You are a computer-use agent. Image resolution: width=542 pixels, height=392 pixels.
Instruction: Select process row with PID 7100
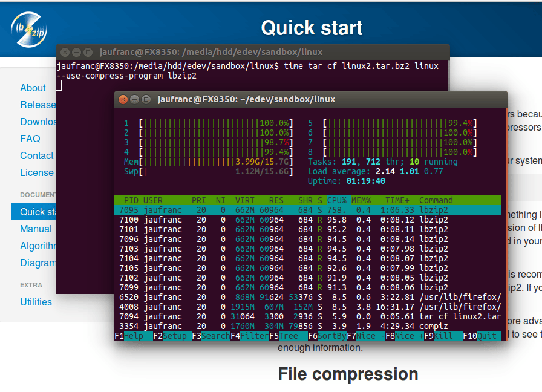pos(308,220)
